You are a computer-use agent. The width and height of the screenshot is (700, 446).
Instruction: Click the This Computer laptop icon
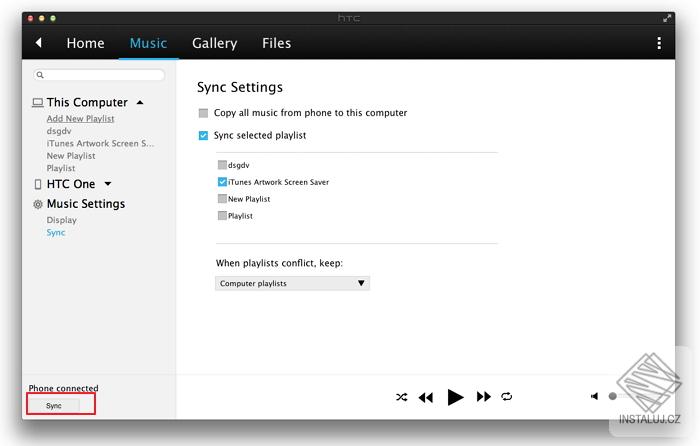(x=38, y=103)
